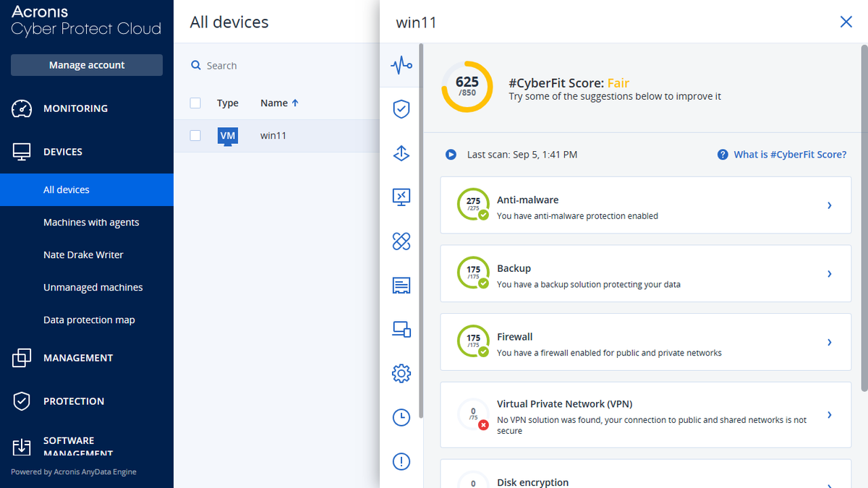Expand the VPN suggestion chevron
The width and height of the screenshot is (868, 488).
[x=829, y=414]
